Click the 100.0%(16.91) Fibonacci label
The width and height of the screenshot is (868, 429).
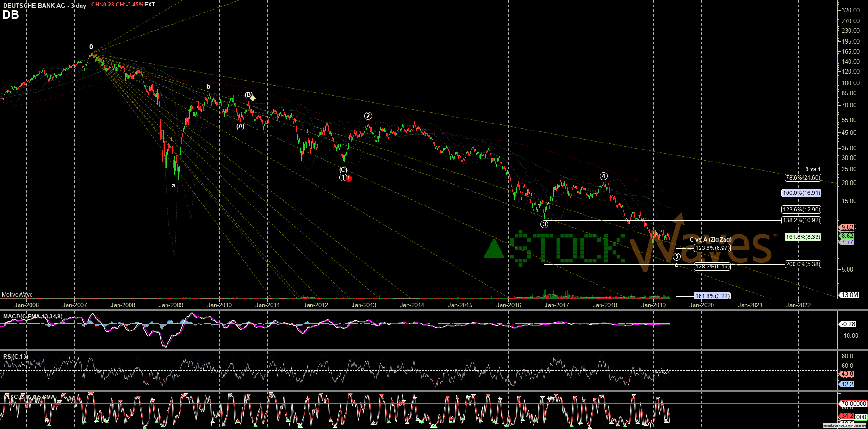[801, 193]
